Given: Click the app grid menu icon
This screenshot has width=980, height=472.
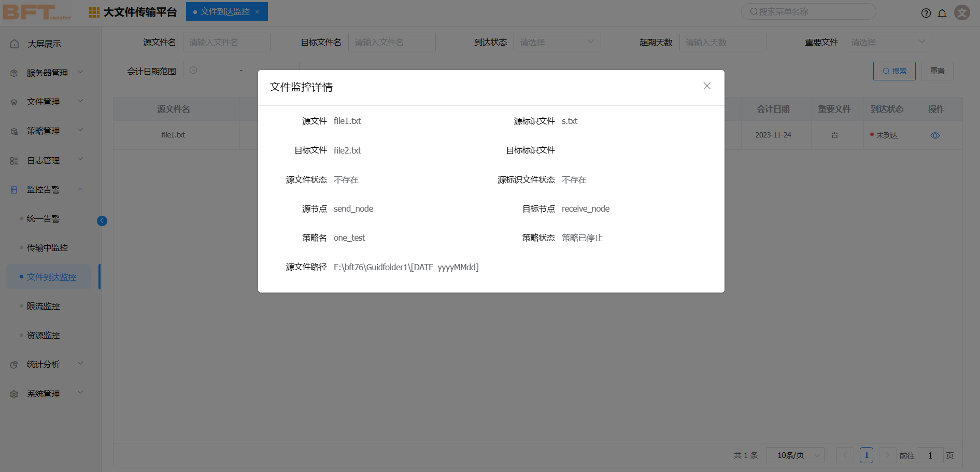Looking at the screenshot, I should tap(94, 12).
